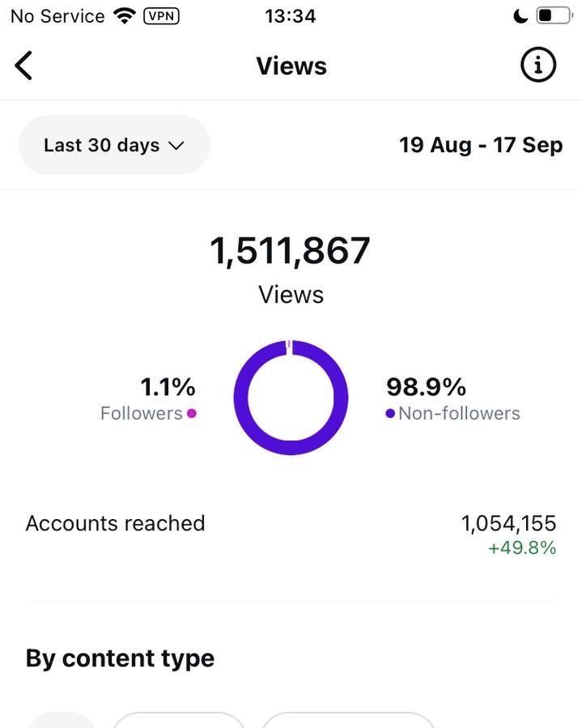Open the info circle icon
Viewport: 582px width, 728px height.
[538, 66]
